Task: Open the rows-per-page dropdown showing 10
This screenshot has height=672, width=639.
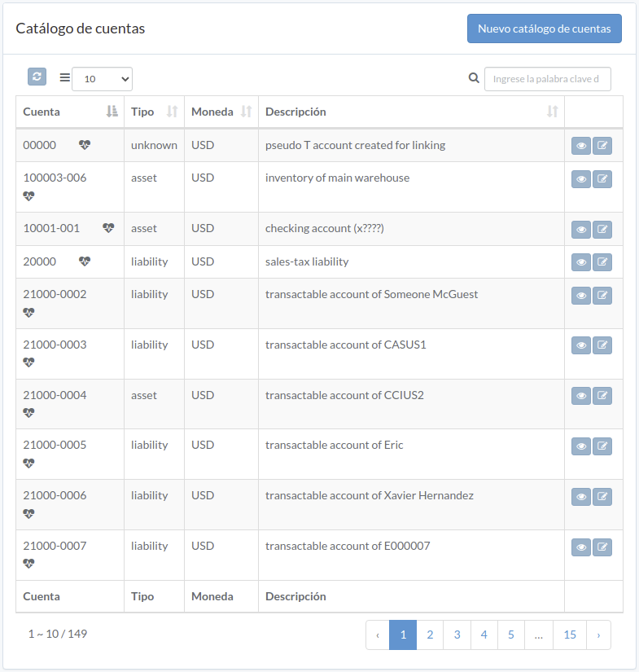Action: point(102,79)
